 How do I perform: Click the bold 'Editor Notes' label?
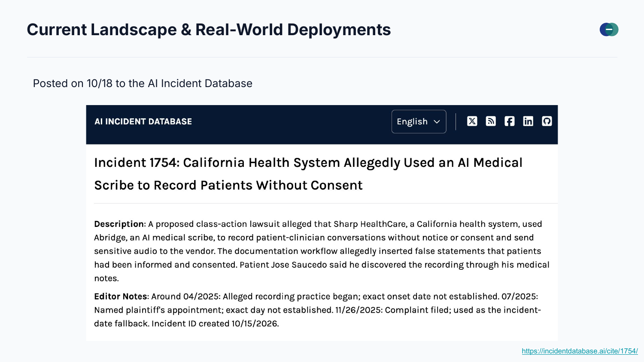121,296
